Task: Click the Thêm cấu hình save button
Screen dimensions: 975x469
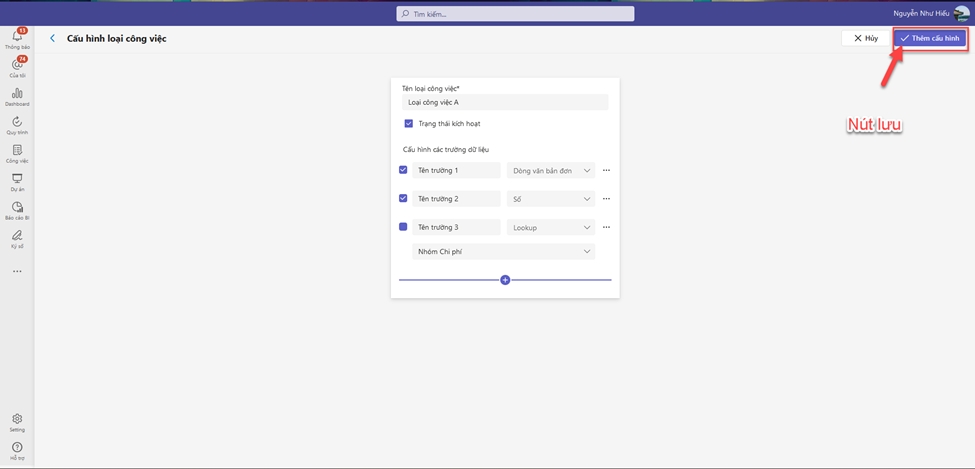Action: point(930,38)
